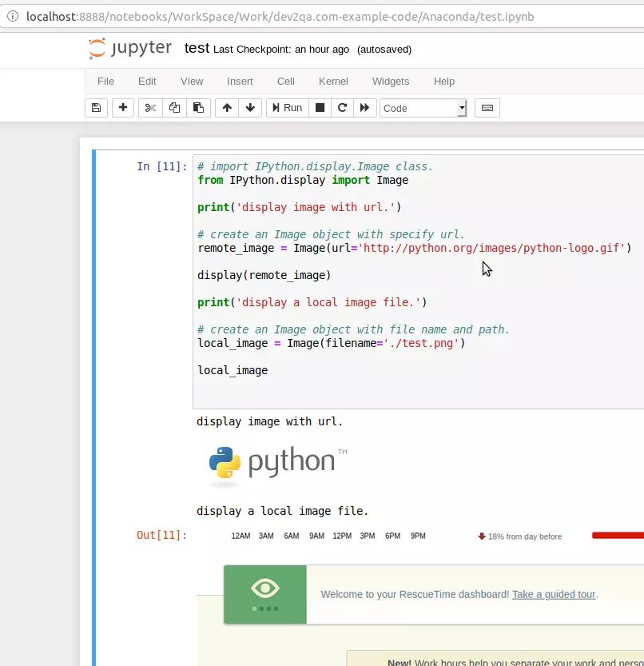Open the Kernel menu

pos(333,81)
